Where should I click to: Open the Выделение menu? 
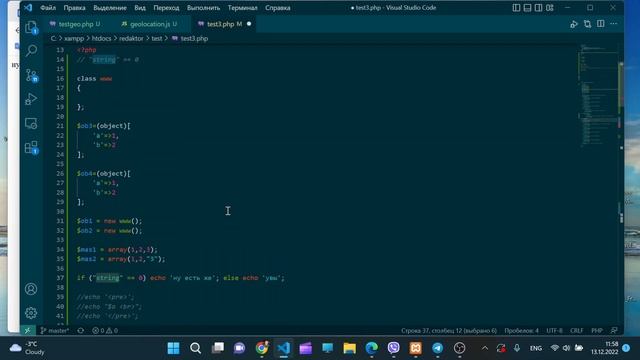[x=110, y=8]
